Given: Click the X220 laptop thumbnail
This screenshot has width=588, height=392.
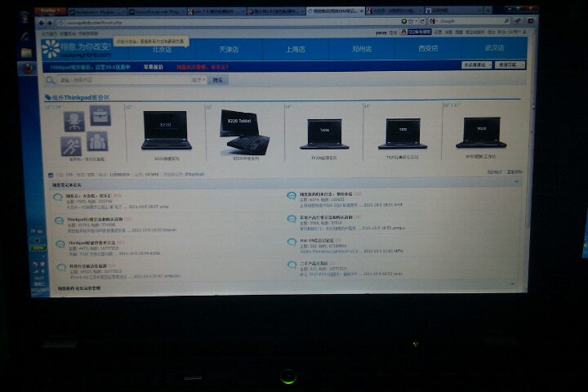Looking at the screenshot, I should (x=166, y=131).
